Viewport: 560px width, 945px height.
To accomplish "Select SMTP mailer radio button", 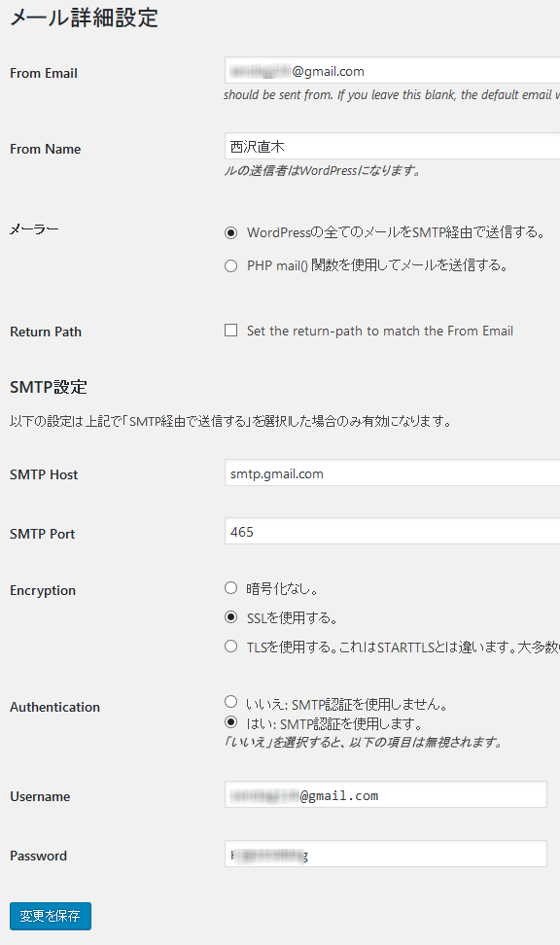I will pyautogui.click(x=230, y=232).
